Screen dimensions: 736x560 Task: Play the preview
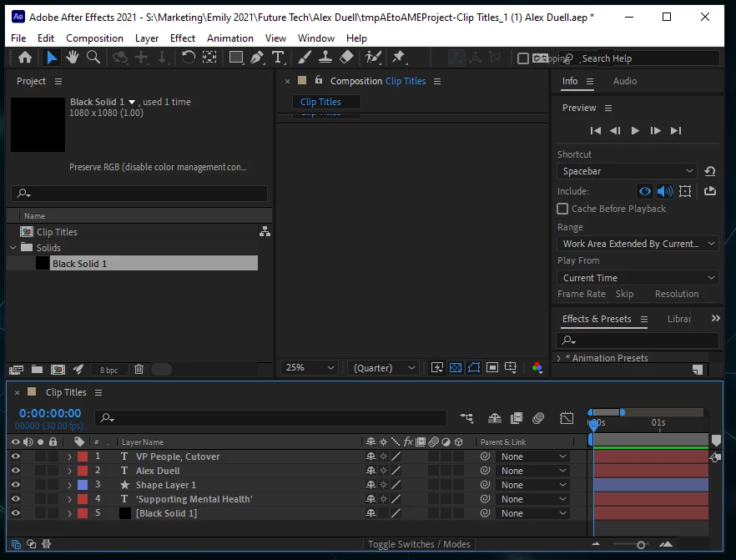[634, 130]
